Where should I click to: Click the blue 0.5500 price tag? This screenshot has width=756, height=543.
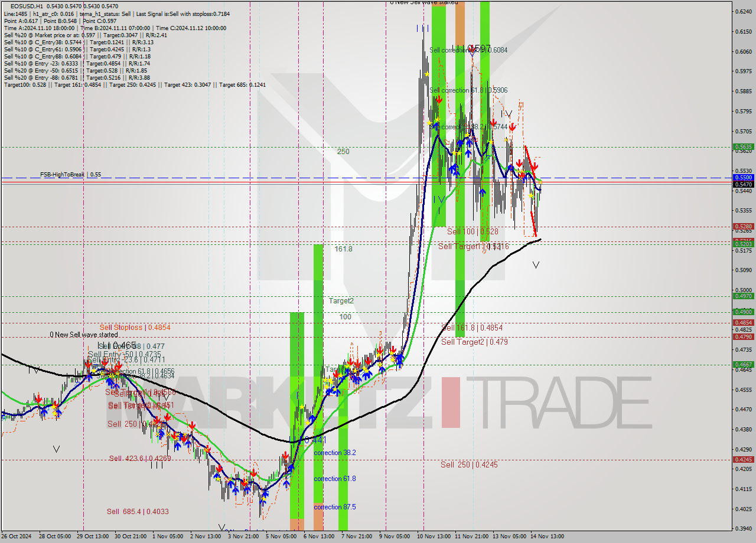click(743, 177)
